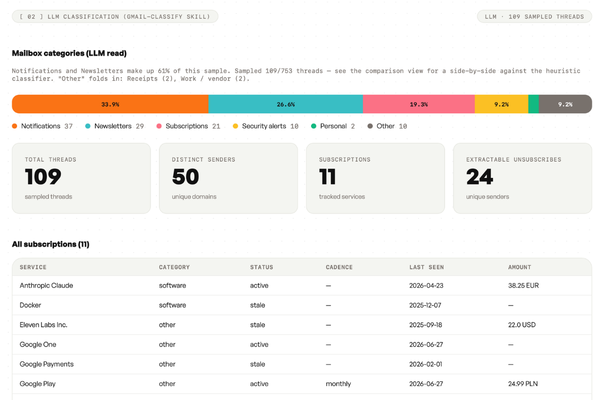Click the other category in Eleven Labs row

(167, 325)
